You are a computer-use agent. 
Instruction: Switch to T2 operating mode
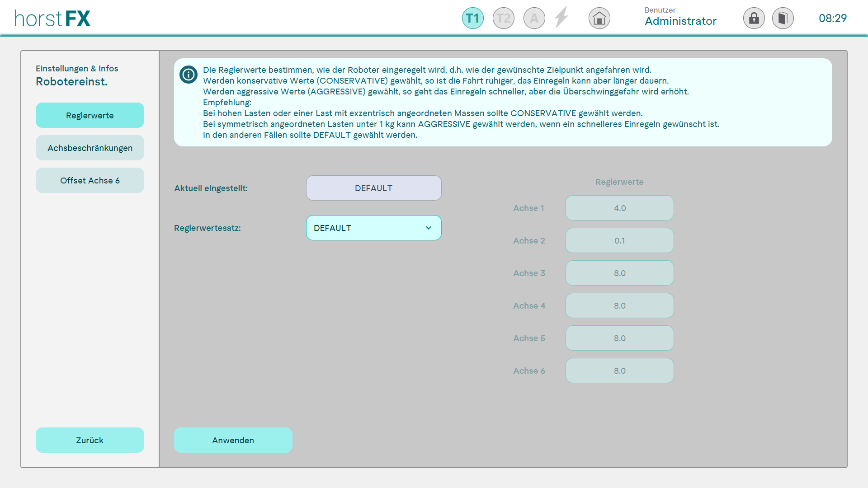click(503, 19)
